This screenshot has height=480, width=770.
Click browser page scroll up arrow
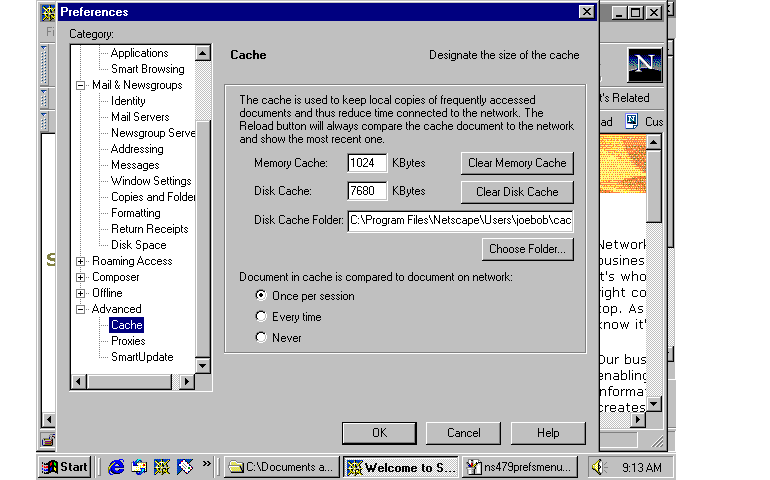coord(654,142)
